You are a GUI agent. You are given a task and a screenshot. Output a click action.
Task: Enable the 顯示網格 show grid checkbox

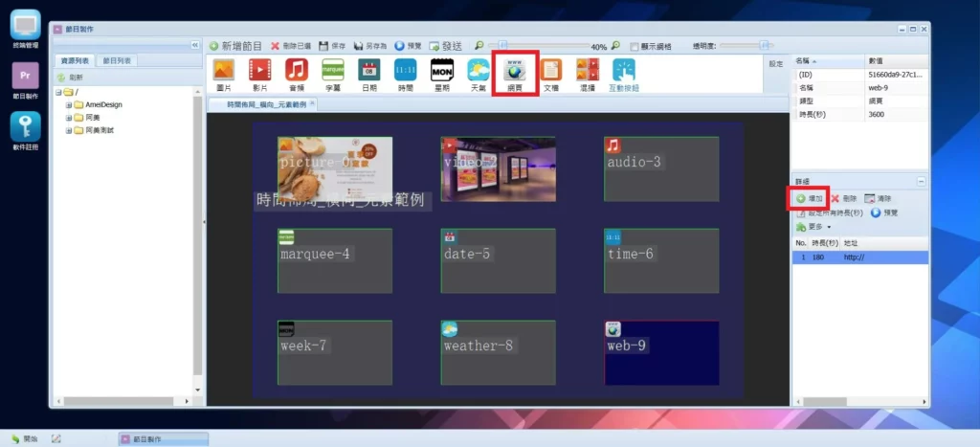click(x=634, y=45)
